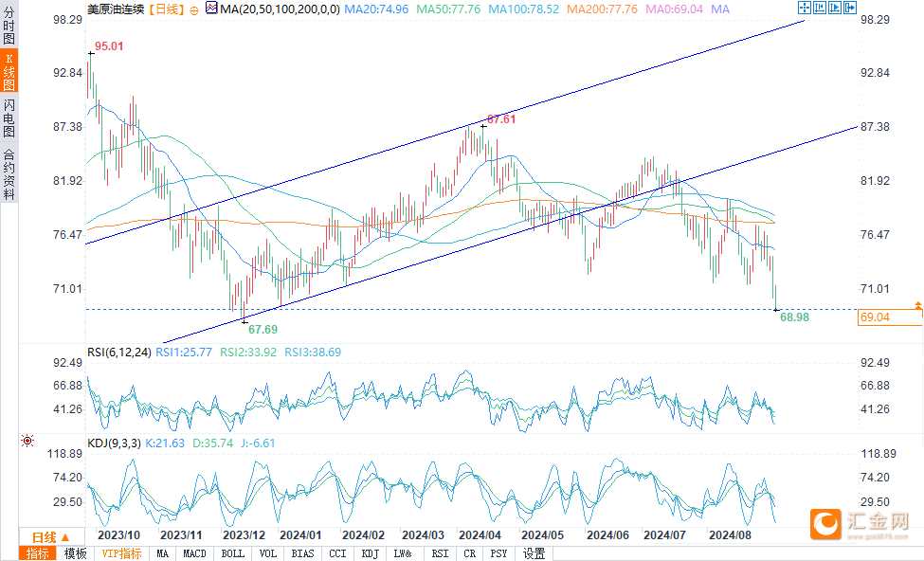Screen dimensions: 924x561
Task: Click the MA indicator chart icon
Action: [x=209, y=9]
